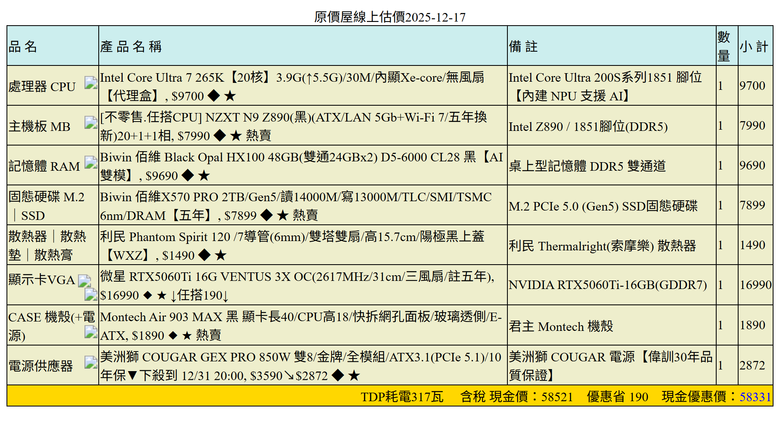Screen dimensions: 780x439
Task: Click the quantity 1 in the 電源供應器 row
Action: click(x=720, y=365)
